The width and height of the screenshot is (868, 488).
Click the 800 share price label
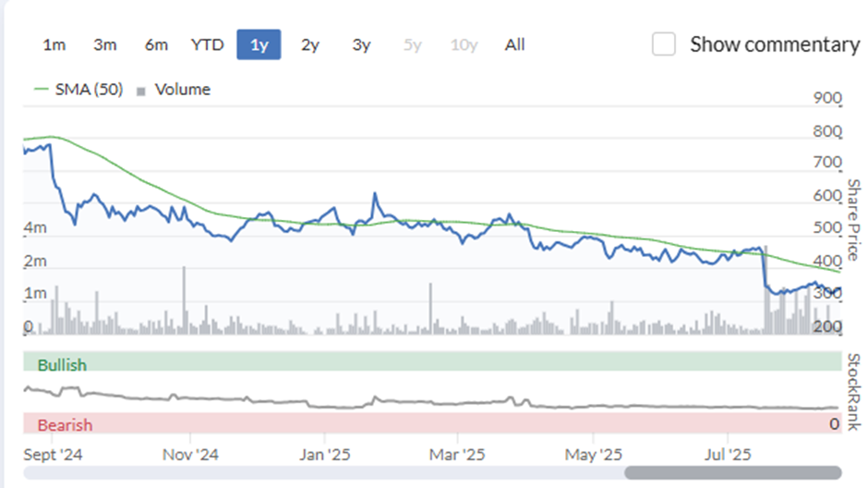tap(827, 131)
